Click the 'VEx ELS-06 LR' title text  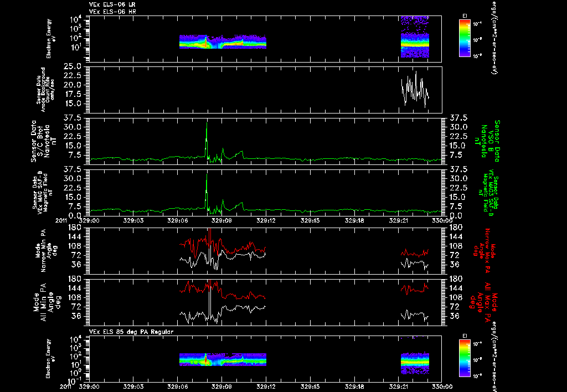[112, 4]
